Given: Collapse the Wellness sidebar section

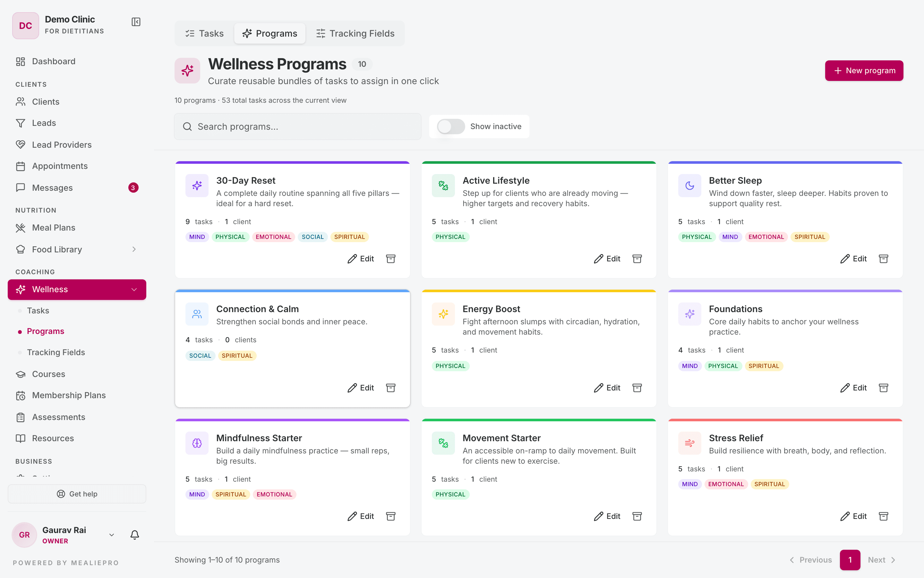Looking at the screenshot, I should click(134, 289).
